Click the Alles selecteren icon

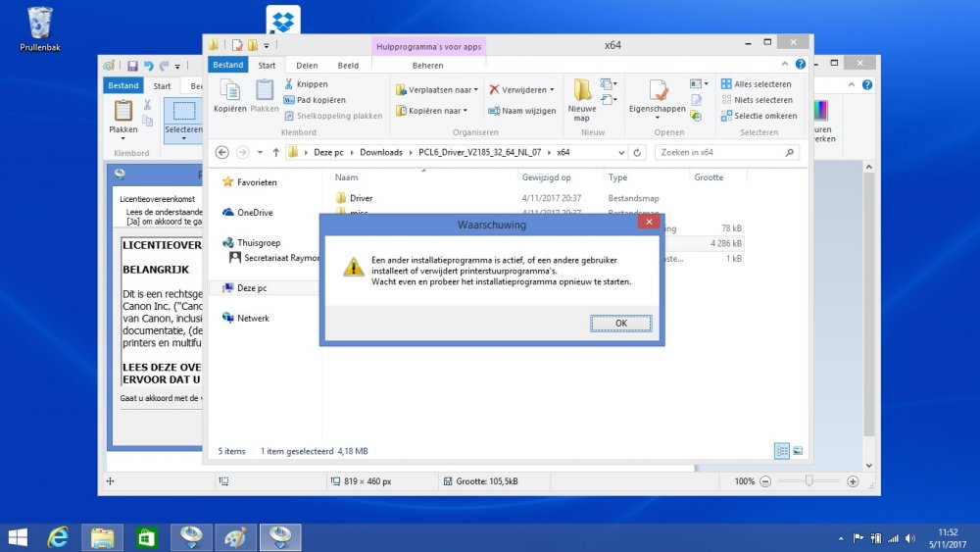726,84
